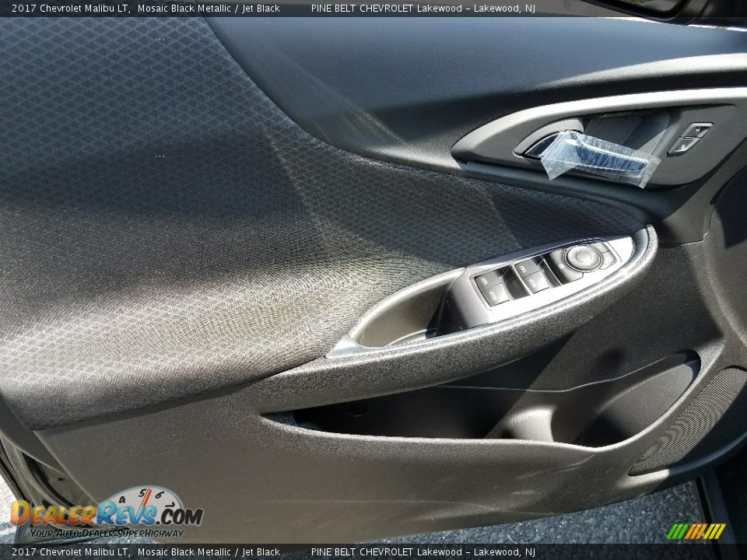Click the top "PINE BELT CHEVROLET Lakewood" text

coord(387,8)
